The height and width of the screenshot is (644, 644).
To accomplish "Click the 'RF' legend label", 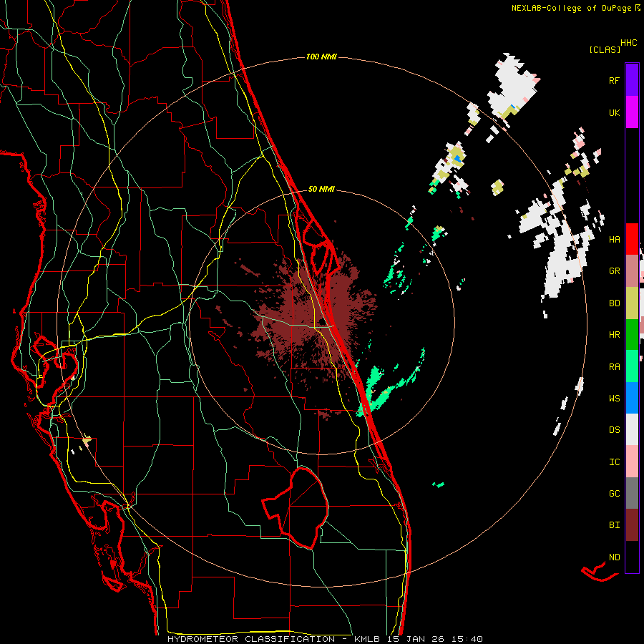I will [x=614, y=80].
